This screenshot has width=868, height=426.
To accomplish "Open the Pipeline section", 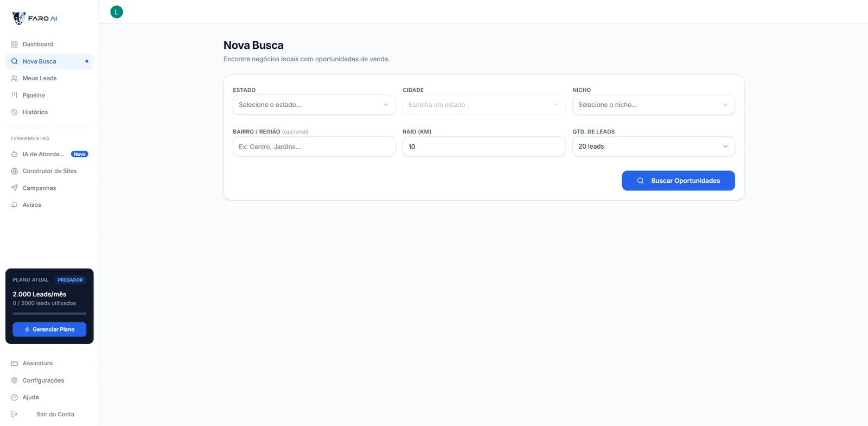I will click(x=49, y=95).
